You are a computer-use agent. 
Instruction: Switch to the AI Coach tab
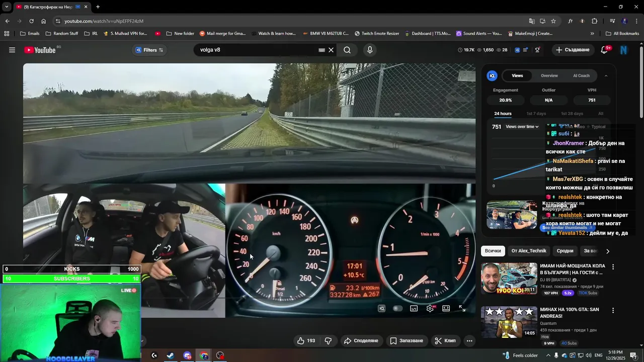coord(581,75)
